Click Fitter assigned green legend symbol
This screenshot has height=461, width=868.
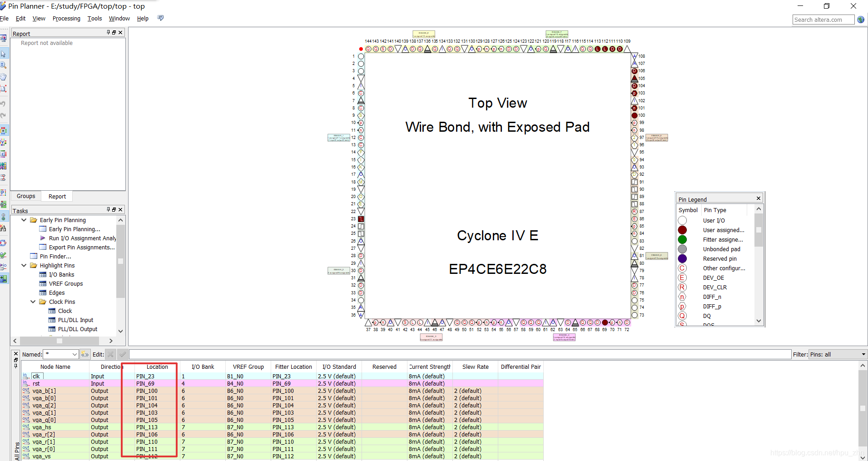(x=682, y=239)
